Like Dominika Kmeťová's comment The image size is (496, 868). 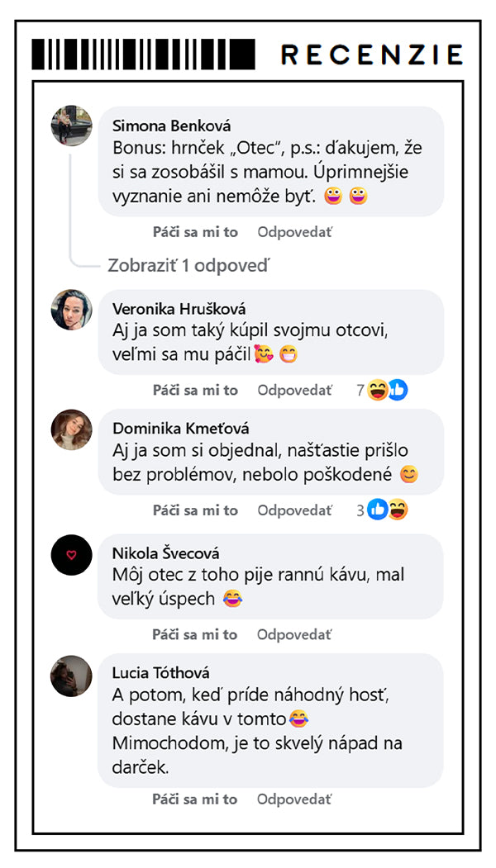[x=195, y=510]
